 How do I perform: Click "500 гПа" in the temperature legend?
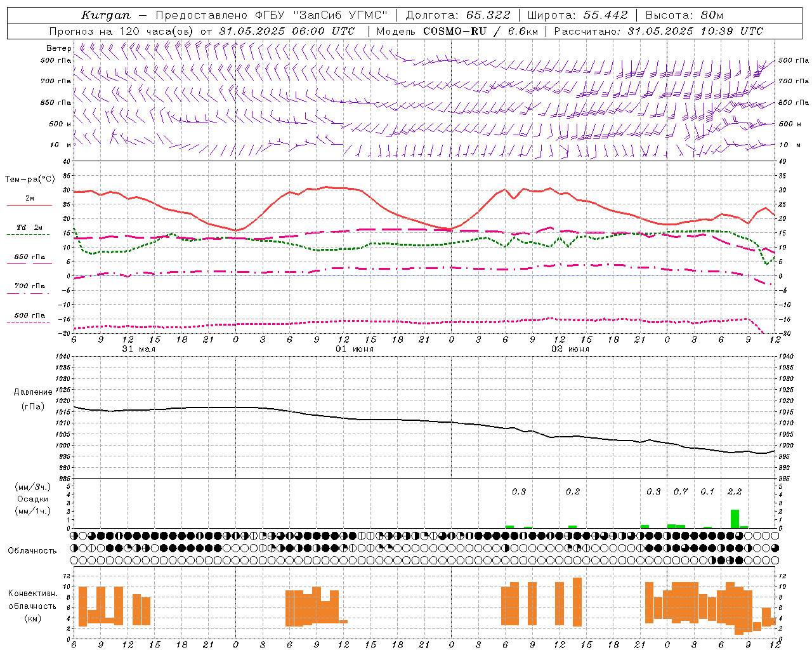pyautogui.click(x=30, y=315)
